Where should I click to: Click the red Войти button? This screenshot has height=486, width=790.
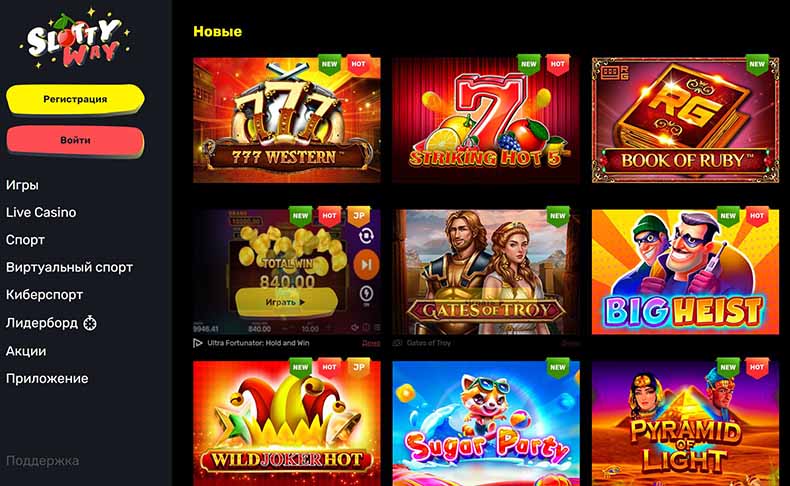[x=75, y=141]
